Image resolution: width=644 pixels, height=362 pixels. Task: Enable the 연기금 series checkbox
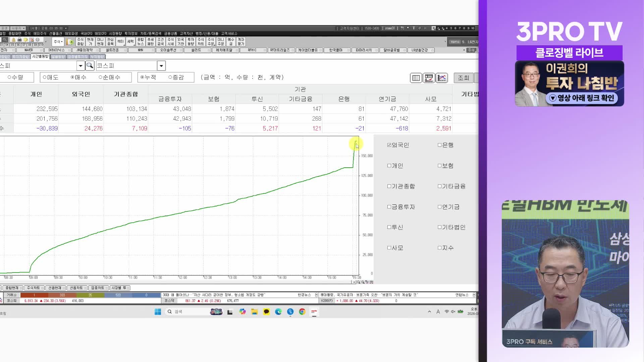coord(439,207)
